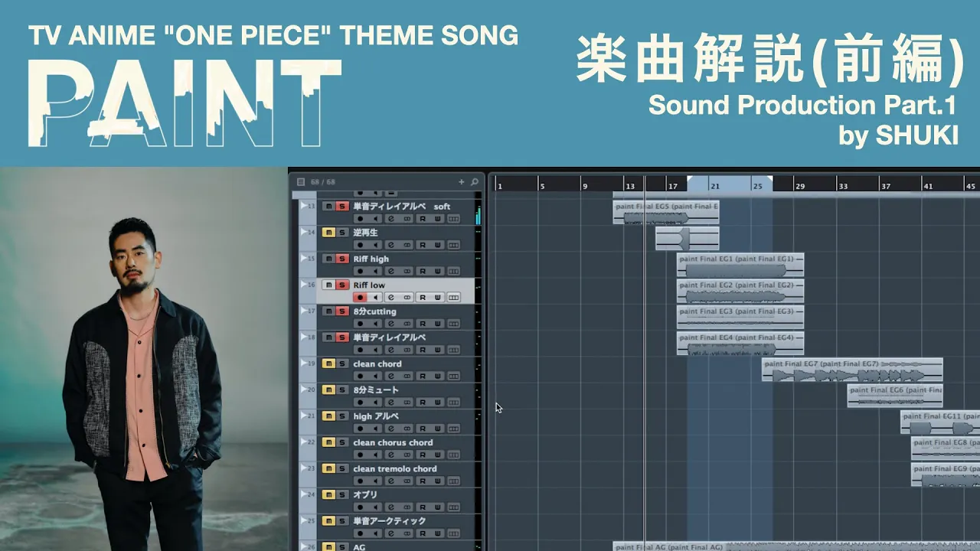Click the '68 / 68' track count text

[x=323, y=182]
